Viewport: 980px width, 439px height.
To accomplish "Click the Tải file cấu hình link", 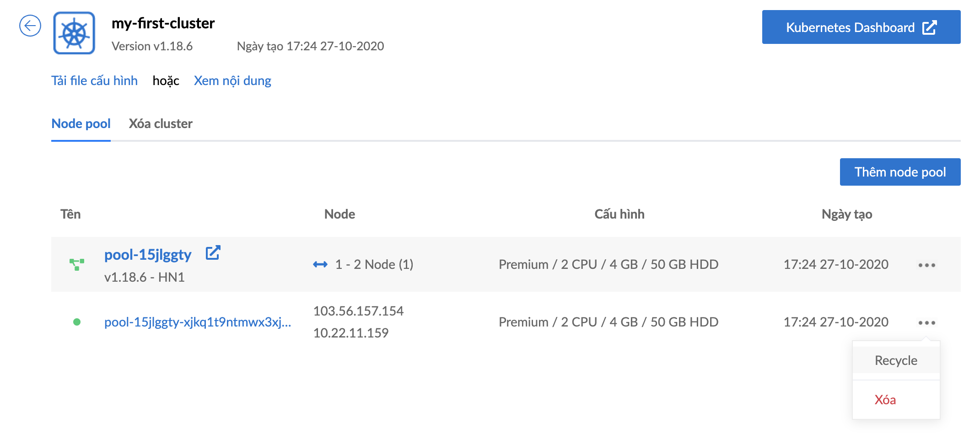I will click(94, 80).
